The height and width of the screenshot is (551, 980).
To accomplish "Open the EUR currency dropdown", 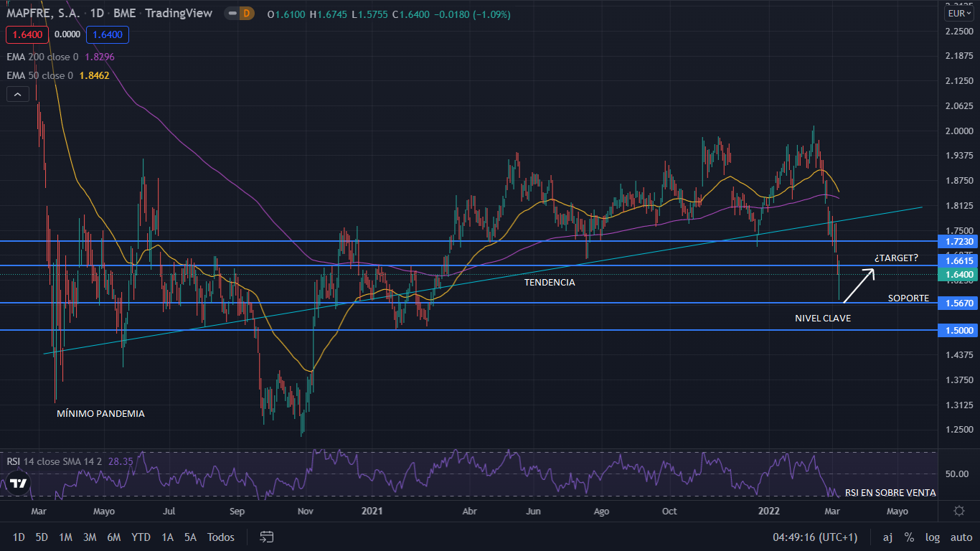I will (958, 14).
